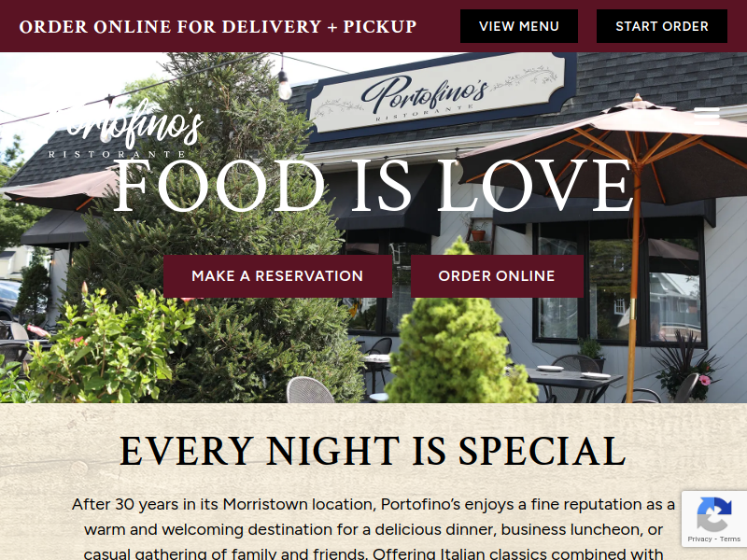The image size is (747, 560).
Task: Open the hamburger navigation menu icon
Action: click(x=707, y=115)
